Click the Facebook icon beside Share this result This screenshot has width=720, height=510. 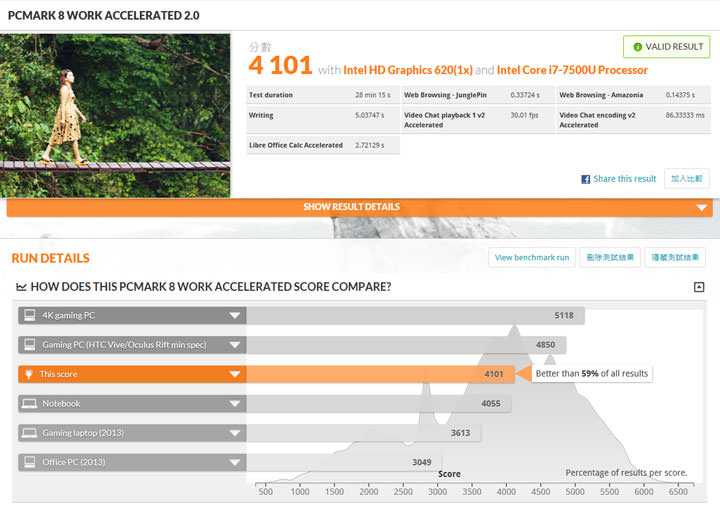[586, 179]
